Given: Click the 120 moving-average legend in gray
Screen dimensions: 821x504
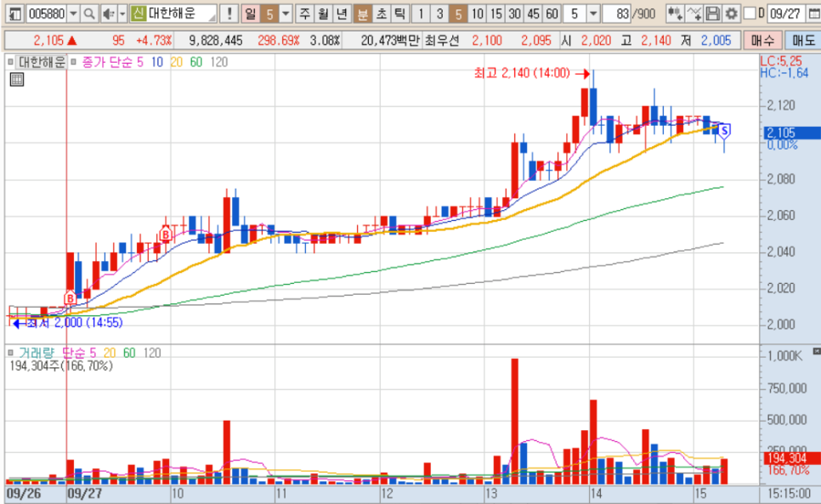Looking at the screenshot, I should click(x=219, y=62).
